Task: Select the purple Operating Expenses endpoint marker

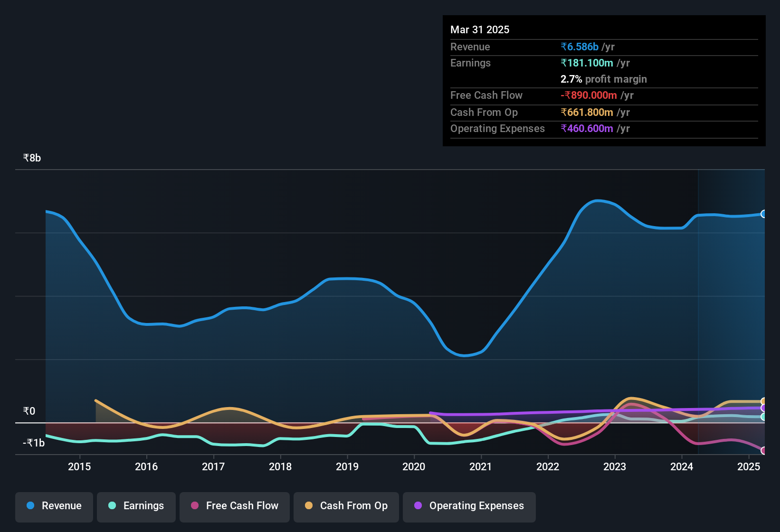Action: point(763,408)
